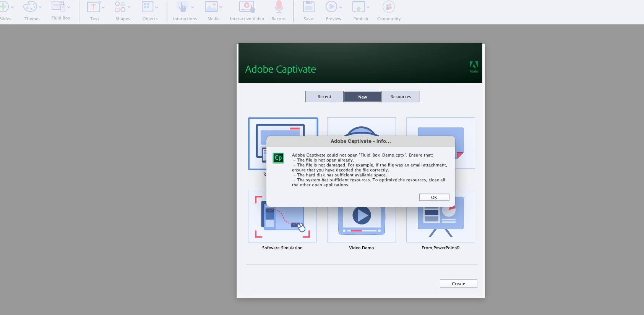This screenshot has width=644, height=315.
Task: Open the Community icon
Action: click(389, 6)
